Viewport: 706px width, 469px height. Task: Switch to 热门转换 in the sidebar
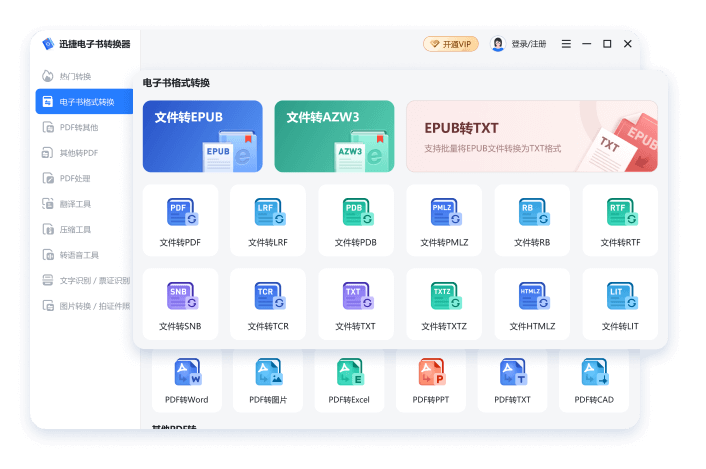[84, 76]
